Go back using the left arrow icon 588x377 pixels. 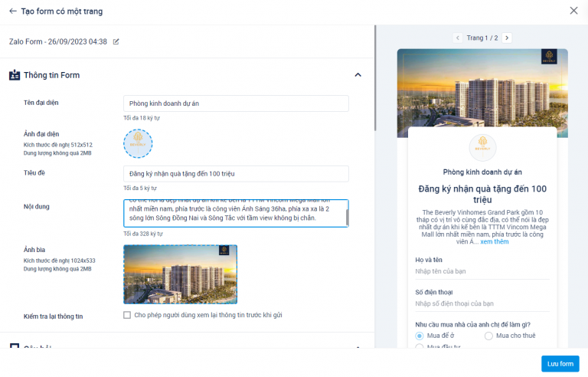click(13, 11)
